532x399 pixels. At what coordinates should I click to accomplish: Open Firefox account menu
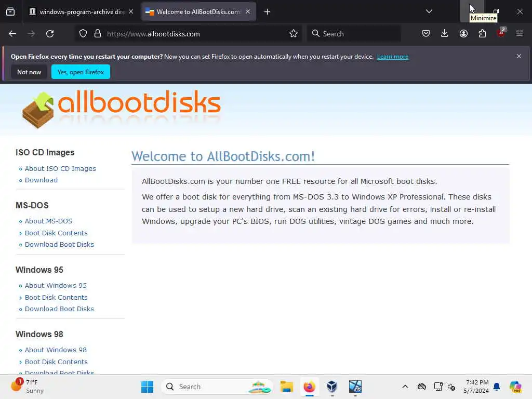[x=463, y=34]
